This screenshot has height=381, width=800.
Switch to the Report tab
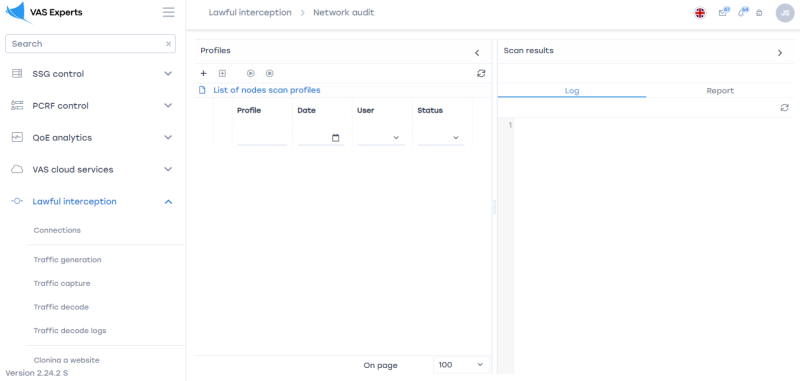[x=720, y=91]
